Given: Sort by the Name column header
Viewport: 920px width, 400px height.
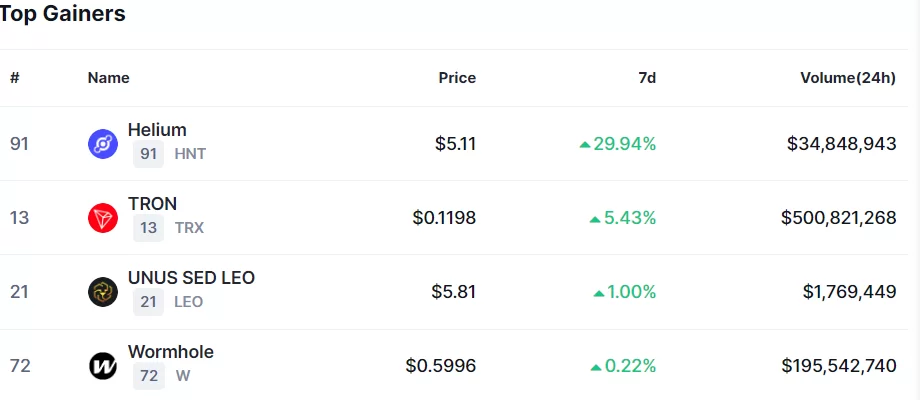Looking at the screenshot, I should [x=108, y=78].
